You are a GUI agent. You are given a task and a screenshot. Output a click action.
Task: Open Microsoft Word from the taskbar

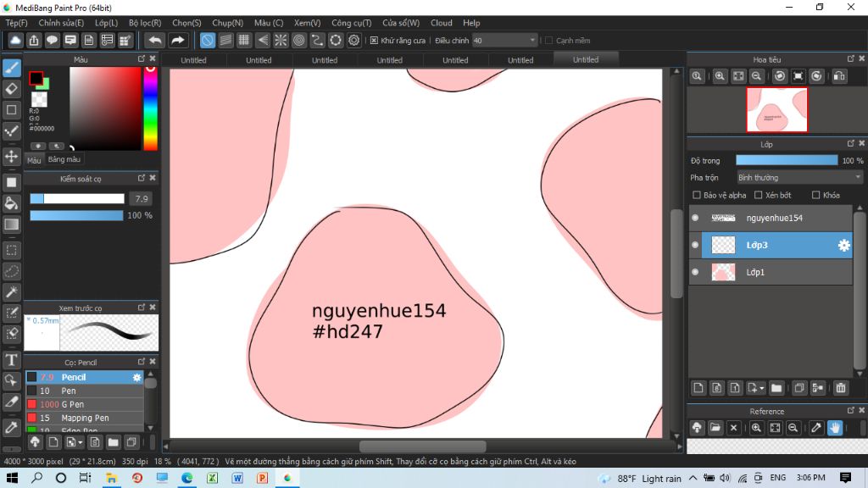(237, 478)
